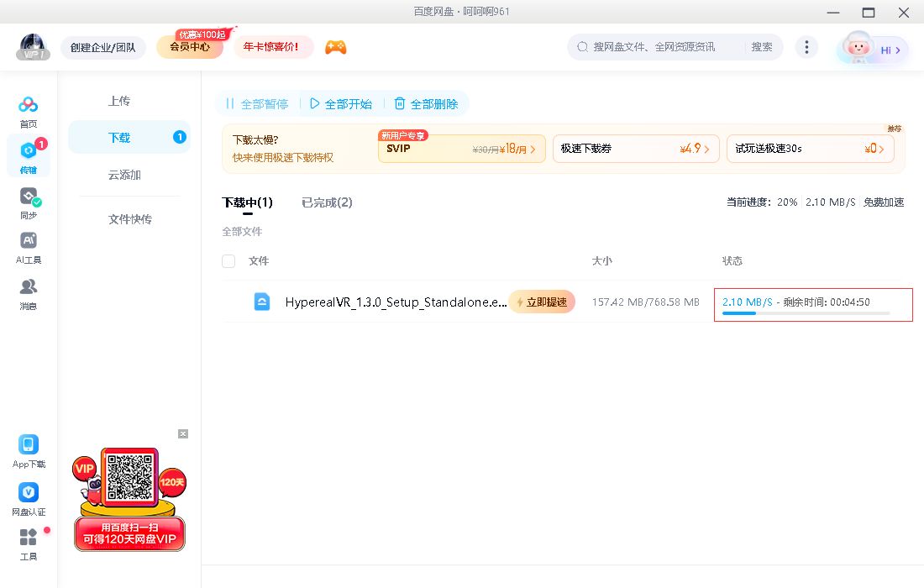Viewport: 924px width, 588px height.
Task: Click the 文件 column header
Action: click(x=259, y=261)
